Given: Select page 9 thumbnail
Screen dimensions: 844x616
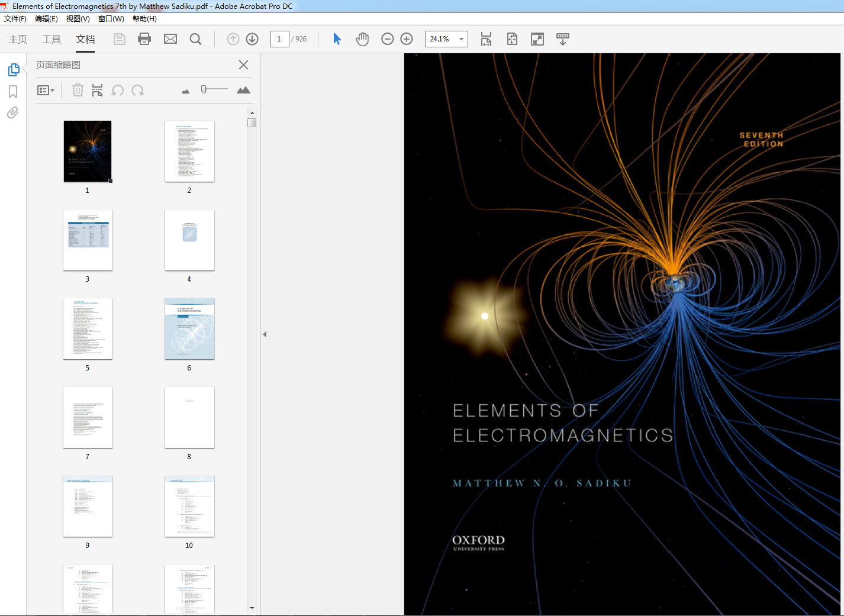Looking at the screenshot, I should point(88,507).
